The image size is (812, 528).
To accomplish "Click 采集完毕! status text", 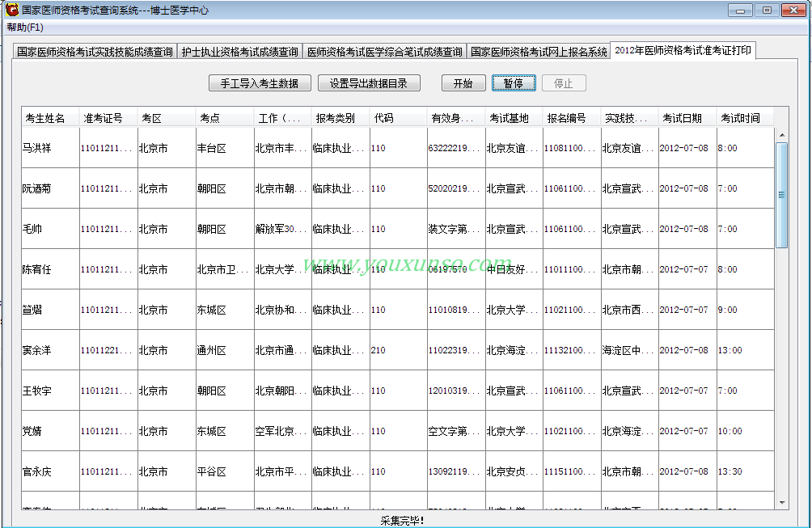I will tap(402, 521).
